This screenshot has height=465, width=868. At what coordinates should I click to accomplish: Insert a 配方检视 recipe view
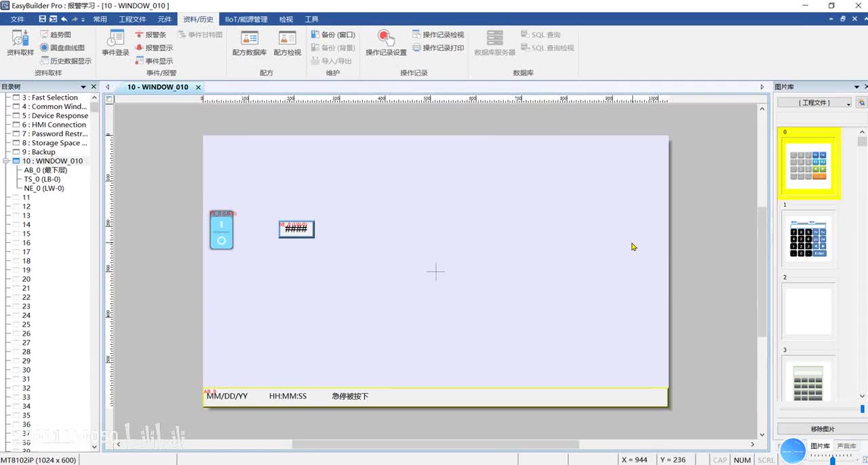pyautogui.click(x=288, y=43)
